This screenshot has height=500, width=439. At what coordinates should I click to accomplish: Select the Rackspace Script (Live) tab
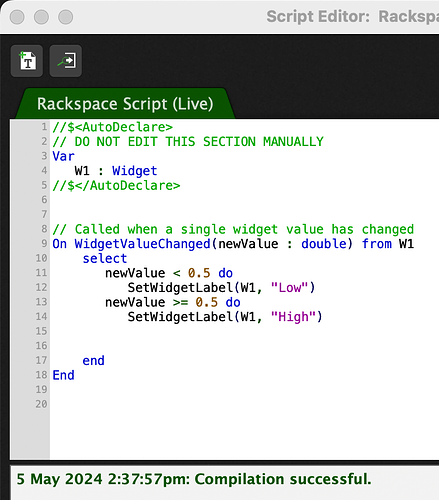pyautogui.click(x=125, y=104)
